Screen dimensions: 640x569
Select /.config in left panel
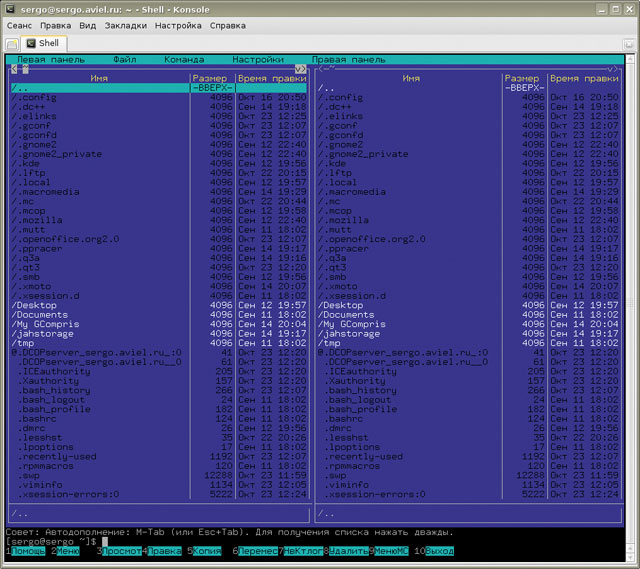point(159,98)
